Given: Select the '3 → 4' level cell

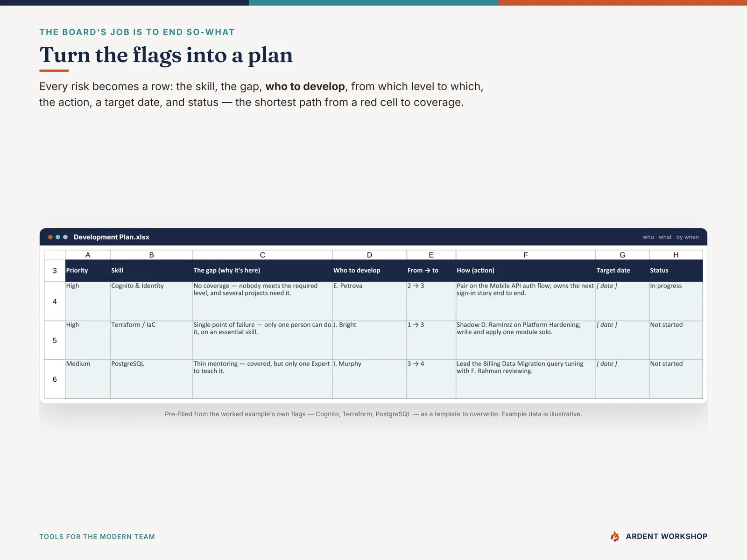Looking at the screenshot, I should [431, 379].
